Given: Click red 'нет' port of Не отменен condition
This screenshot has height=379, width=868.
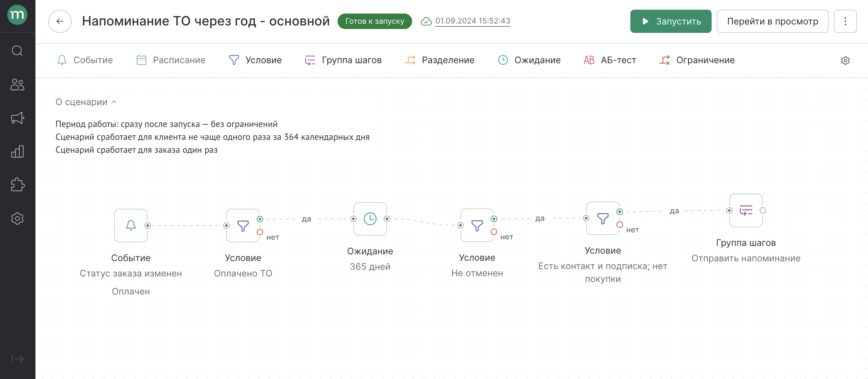Looking at the screenshot, I should pos(494,232).
